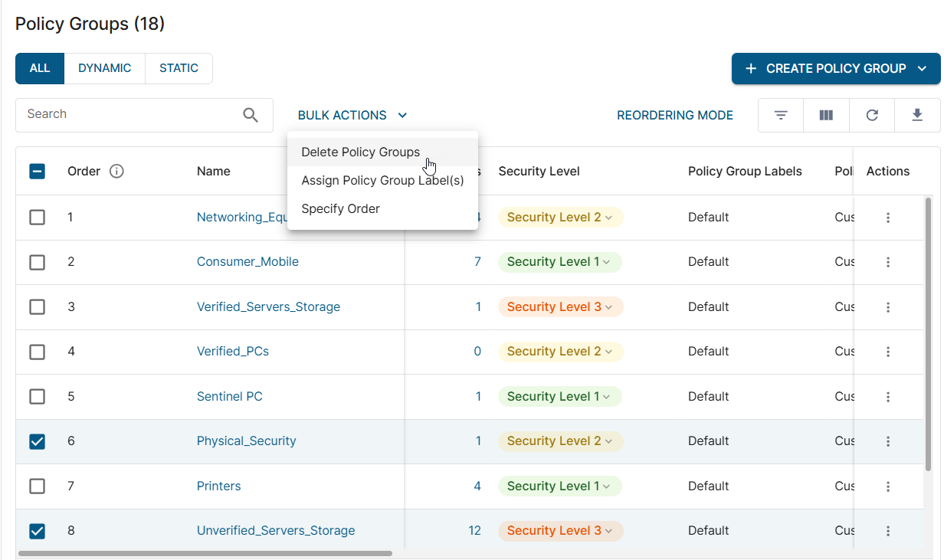Click the horizontal scrollbar under the table

pos(205,553)
